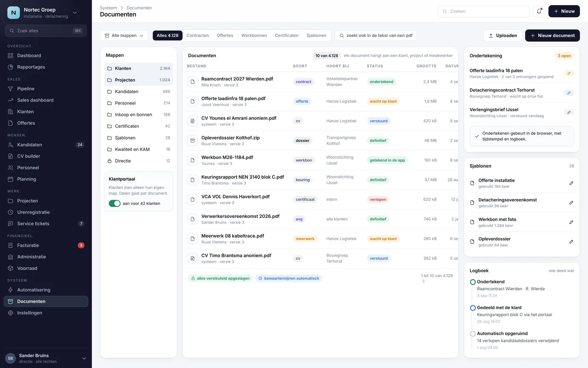
Task: Click the Uploaden button
Action: coord(503,36)
